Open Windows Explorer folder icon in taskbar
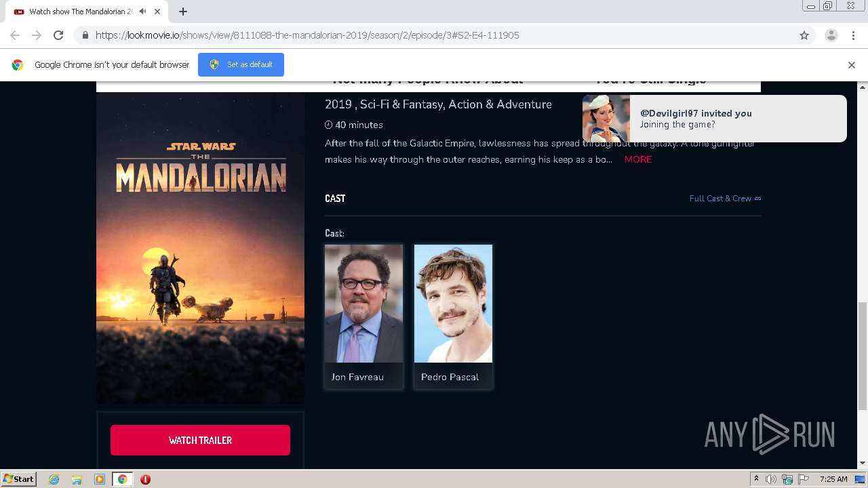The width and height of the screenshot is (868, 488). [x=77, y=479]
